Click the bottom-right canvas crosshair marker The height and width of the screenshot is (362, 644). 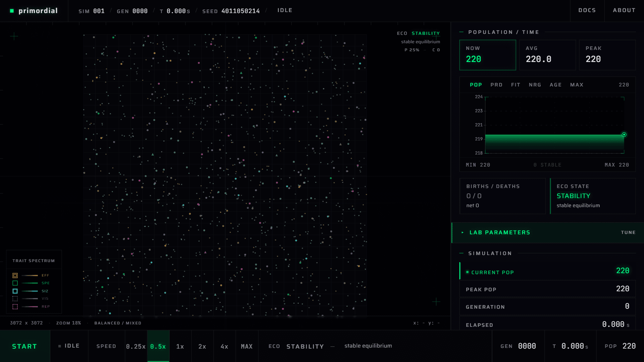(x=436, y=302)
